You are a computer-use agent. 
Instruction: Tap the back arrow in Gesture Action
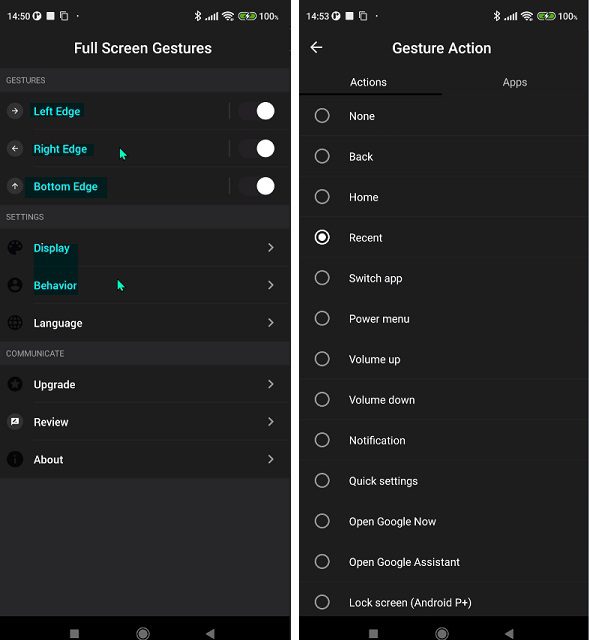click(316, 47)
